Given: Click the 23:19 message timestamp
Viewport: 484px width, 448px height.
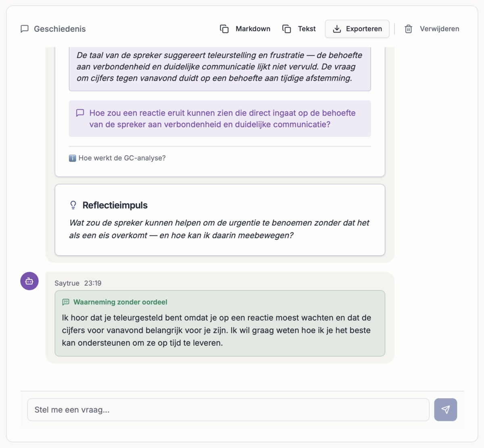Looking at the screenshot, I should pyautogui.click(x=93, y=283).
